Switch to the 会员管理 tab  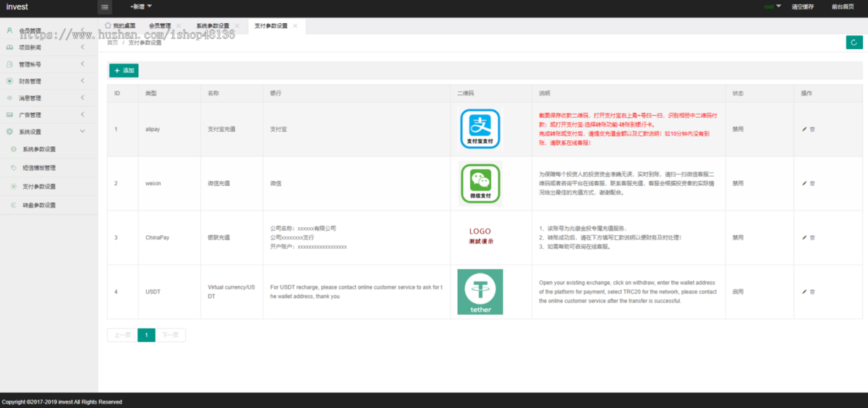coord(165,25)
